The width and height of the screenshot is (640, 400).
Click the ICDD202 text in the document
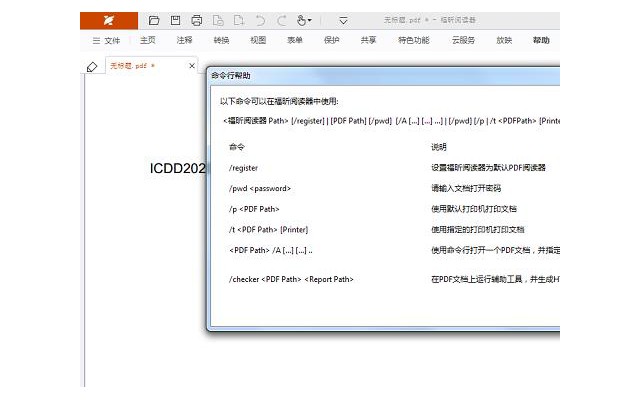click(178, 168)
